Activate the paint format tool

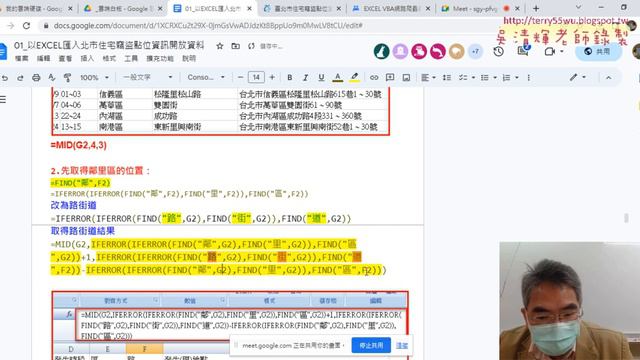[x=67, y=77]
